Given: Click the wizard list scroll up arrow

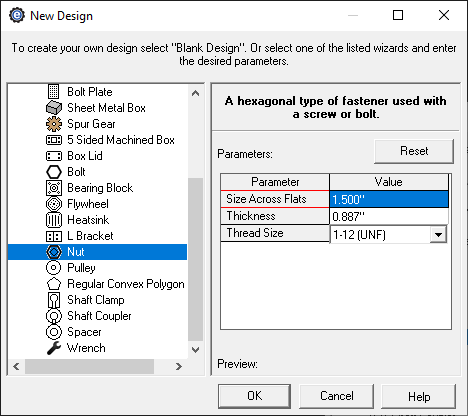Looking at the screenshot, I should click(x=196, y=93).
